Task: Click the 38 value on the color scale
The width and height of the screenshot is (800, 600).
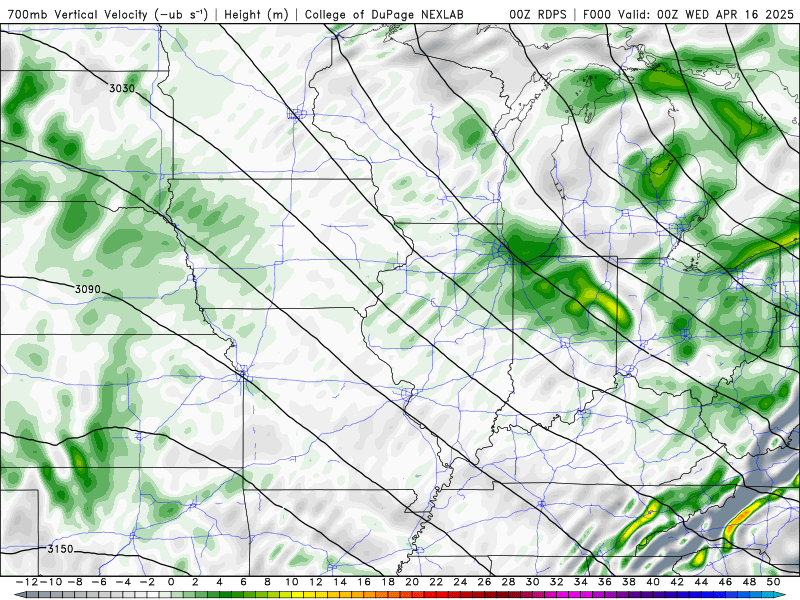Action: 629,582
